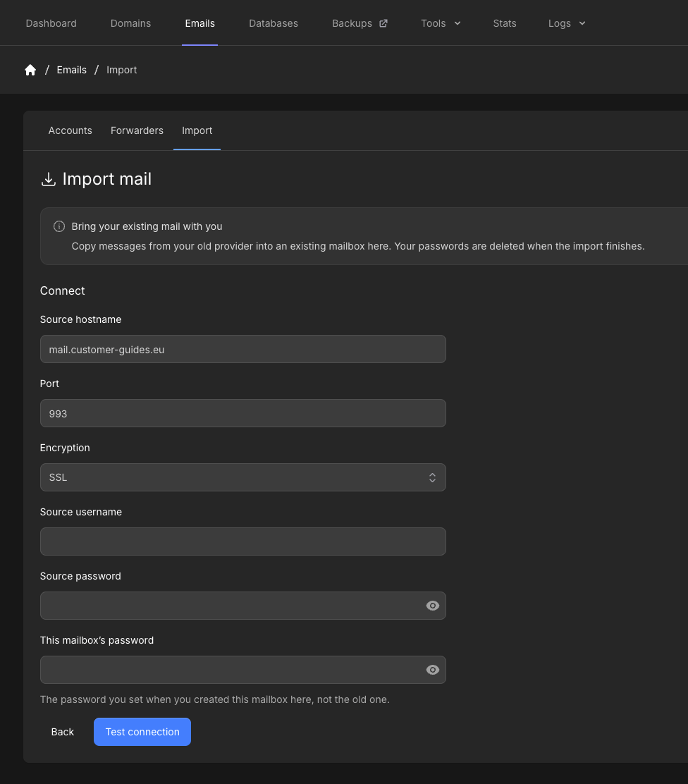Viewport: 688px width, 784px height.
Task: Click the Back button
Action: [x=63, y=732]
